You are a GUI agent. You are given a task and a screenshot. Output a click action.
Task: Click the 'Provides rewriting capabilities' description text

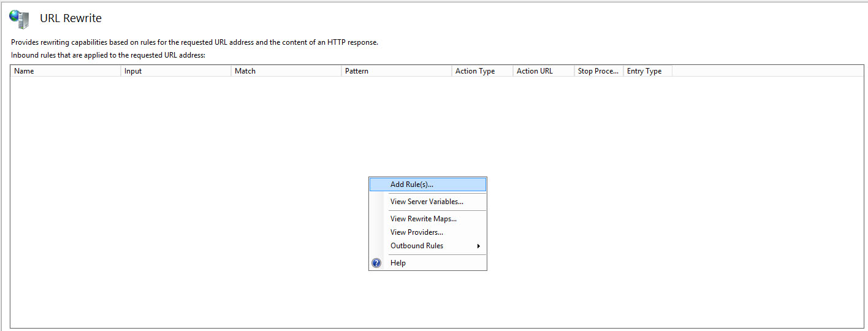coord(194,42)
